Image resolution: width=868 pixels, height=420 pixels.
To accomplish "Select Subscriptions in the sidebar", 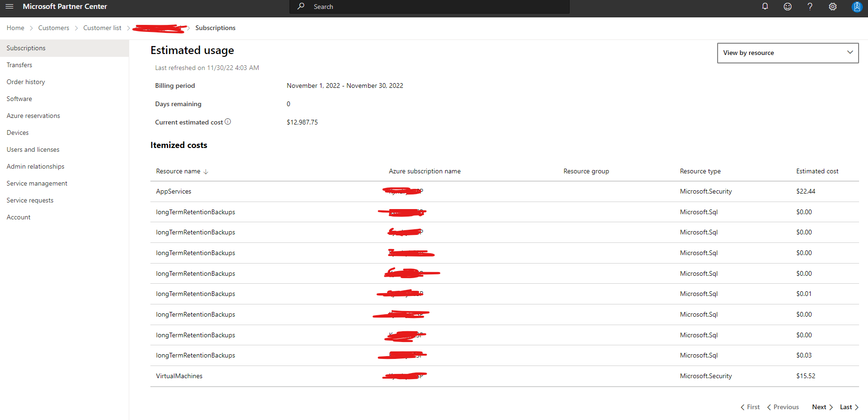I will 64,48.
